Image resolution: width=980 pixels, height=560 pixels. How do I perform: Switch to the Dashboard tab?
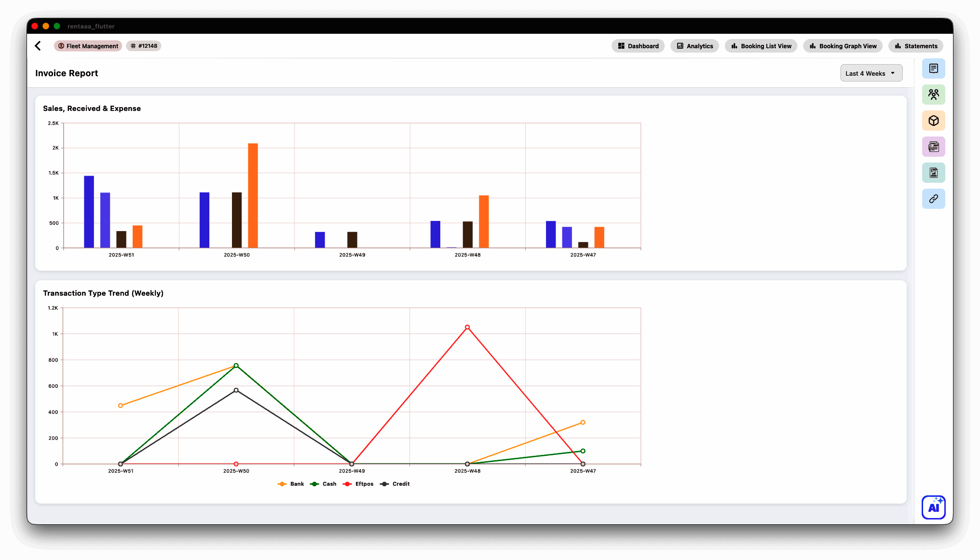point(638,46)
